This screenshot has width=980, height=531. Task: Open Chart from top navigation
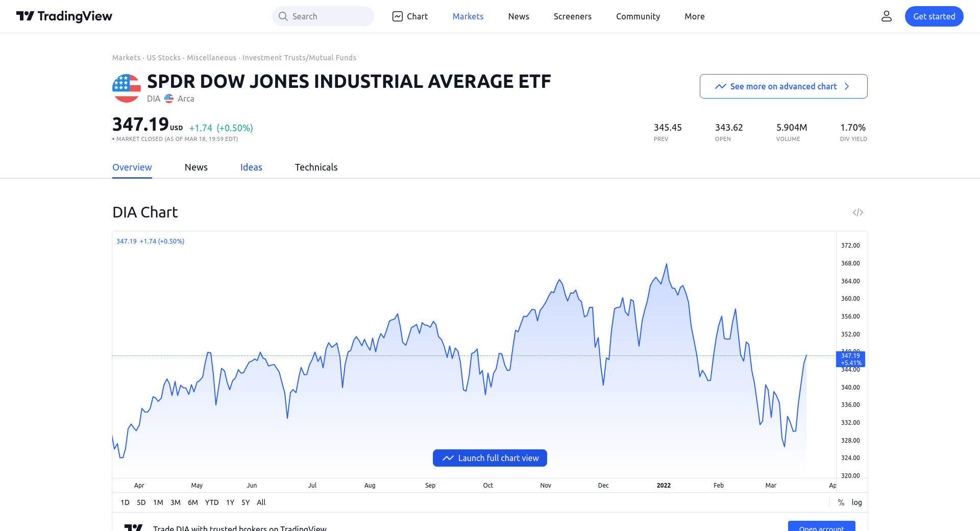tap(410, 16)
